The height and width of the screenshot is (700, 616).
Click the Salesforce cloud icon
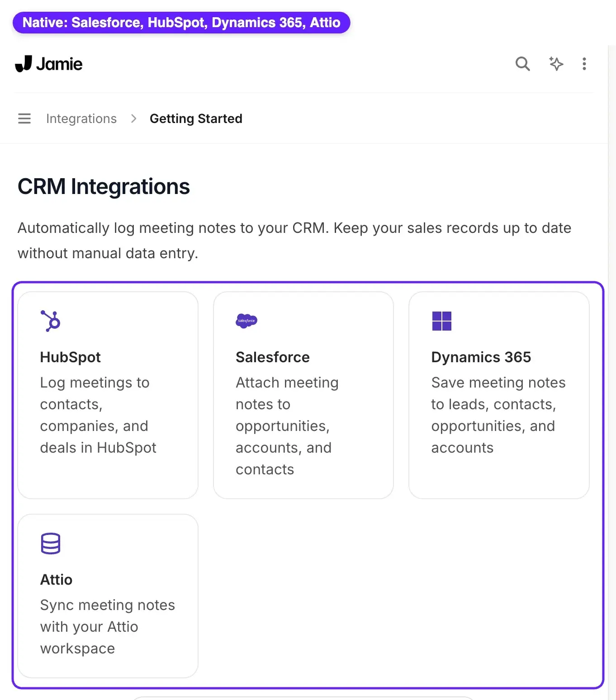click(246, 321)
